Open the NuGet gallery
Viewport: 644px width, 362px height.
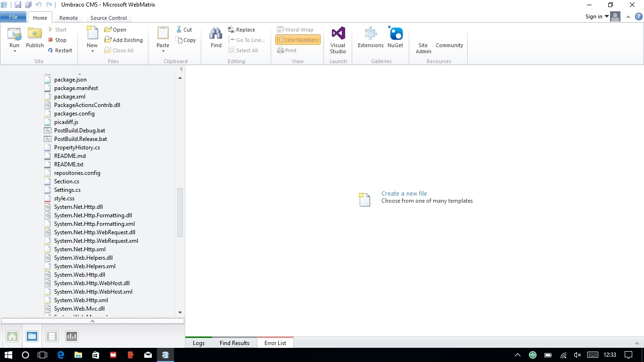[396, 38]
